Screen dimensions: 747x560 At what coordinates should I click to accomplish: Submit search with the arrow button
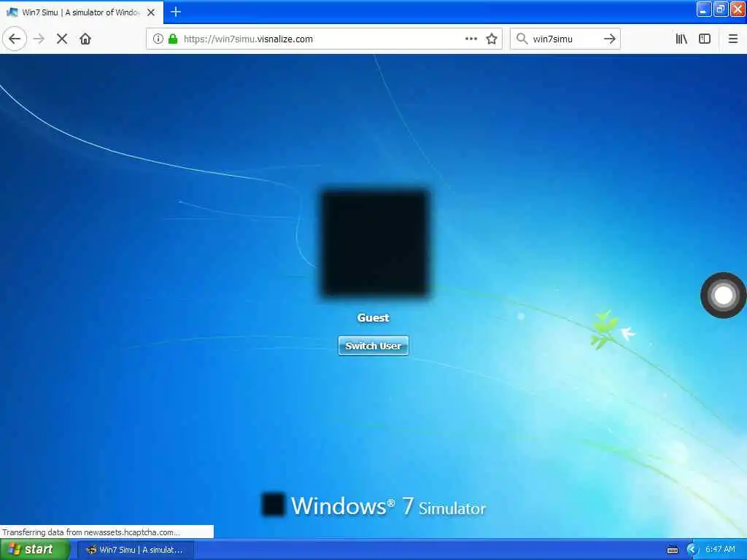[609, 39]
